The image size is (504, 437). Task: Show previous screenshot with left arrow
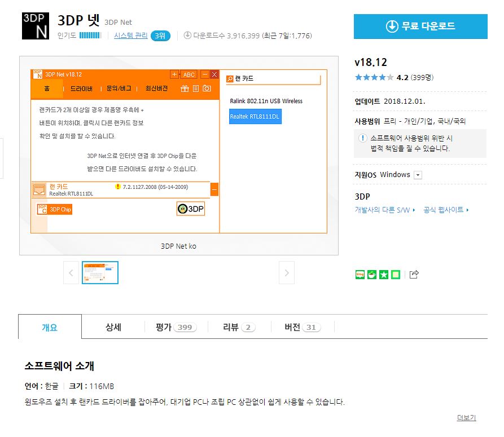[71, 273]
